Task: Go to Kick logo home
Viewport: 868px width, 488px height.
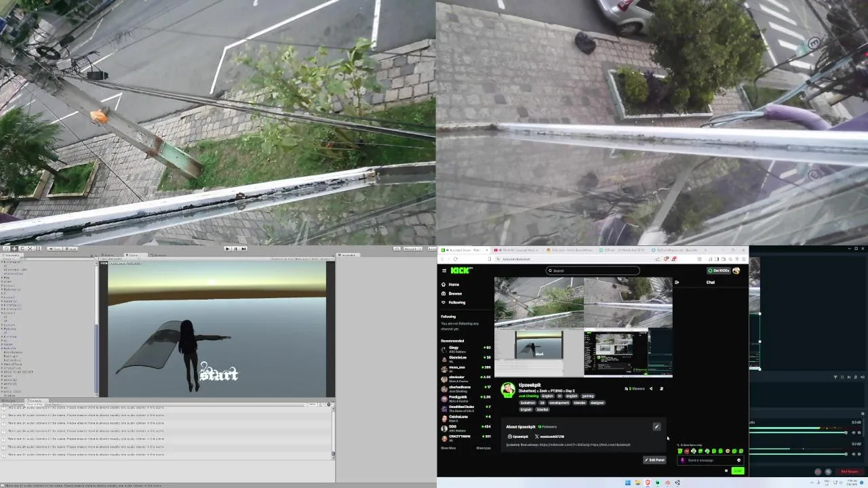Action: point(462,270)
